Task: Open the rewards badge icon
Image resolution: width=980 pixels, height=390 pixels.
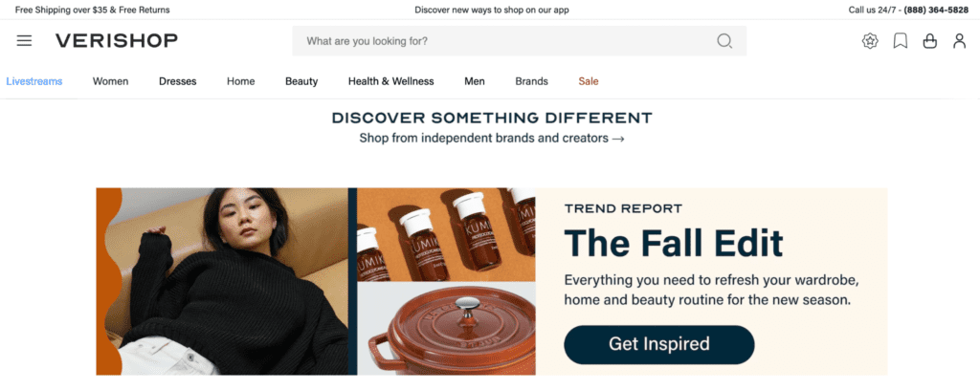Action: 870,41
